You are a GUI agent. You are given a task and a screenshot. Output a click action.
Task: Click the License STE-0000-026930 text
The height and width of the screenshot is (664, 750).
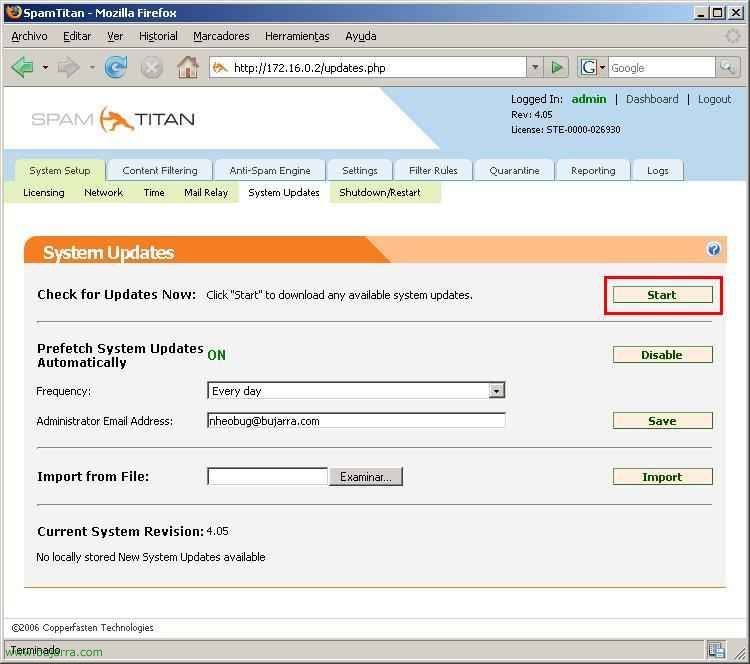(x=566, y=130)
